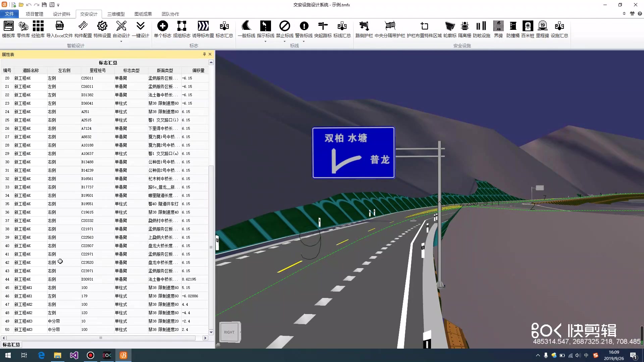Screen dimensions: 644x362
Task: Open the 模板库 template library
Action: pyautogui.click(x=8, y=30)
